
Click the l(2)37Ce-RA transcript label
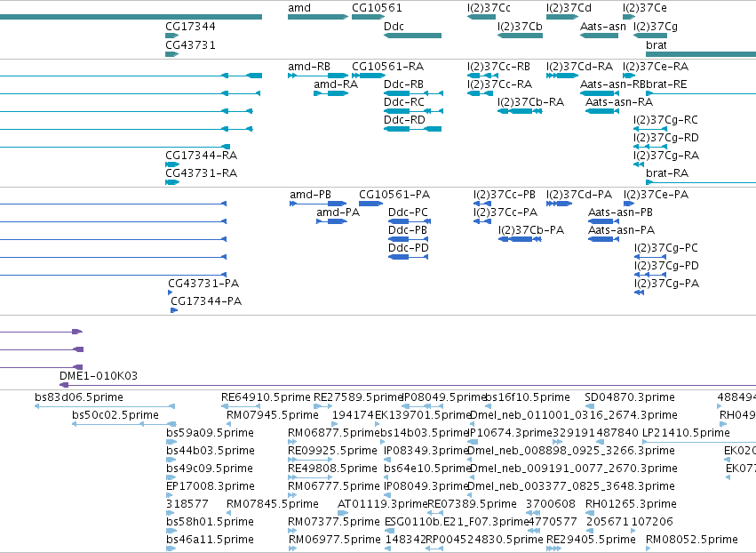click(x=656, y=66)
